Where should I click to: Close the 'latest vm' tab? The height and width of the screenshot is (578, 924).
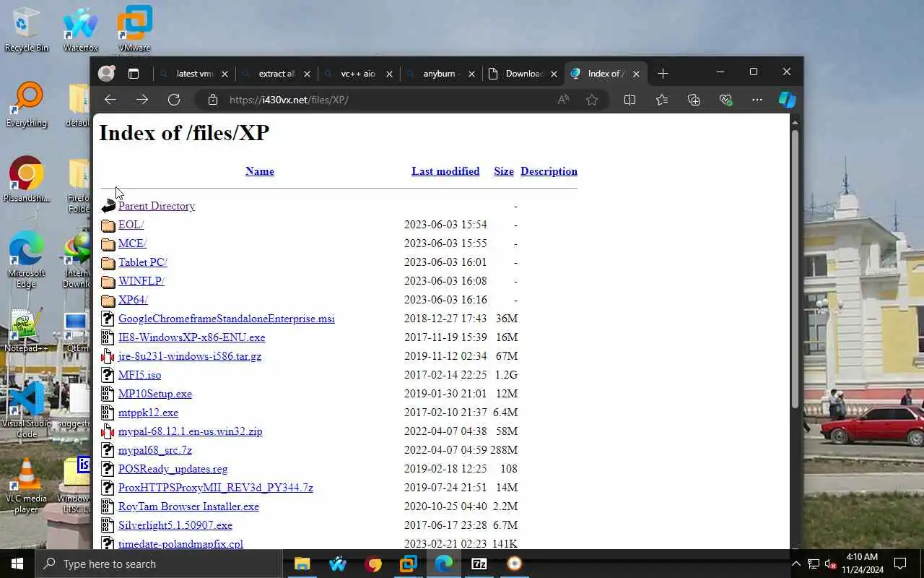pyautogui.click(x=225, y=74)
